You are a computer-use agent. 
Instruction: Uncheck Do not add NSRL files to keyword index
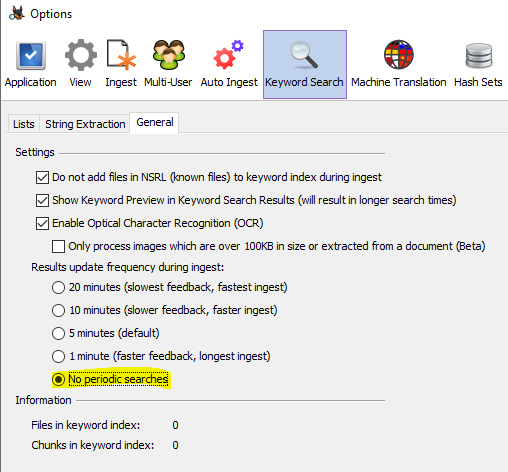(x=42, y=177)
